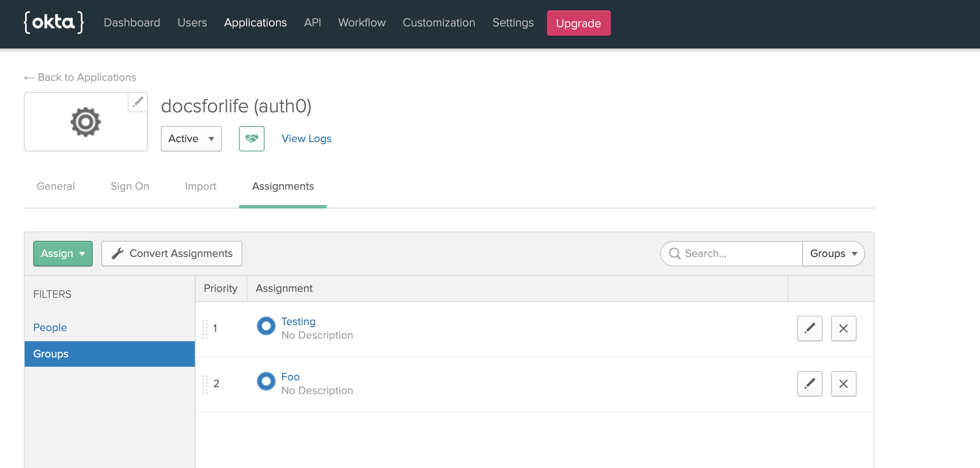
Task: Edit the Foo group assignment
Action: 809,384
